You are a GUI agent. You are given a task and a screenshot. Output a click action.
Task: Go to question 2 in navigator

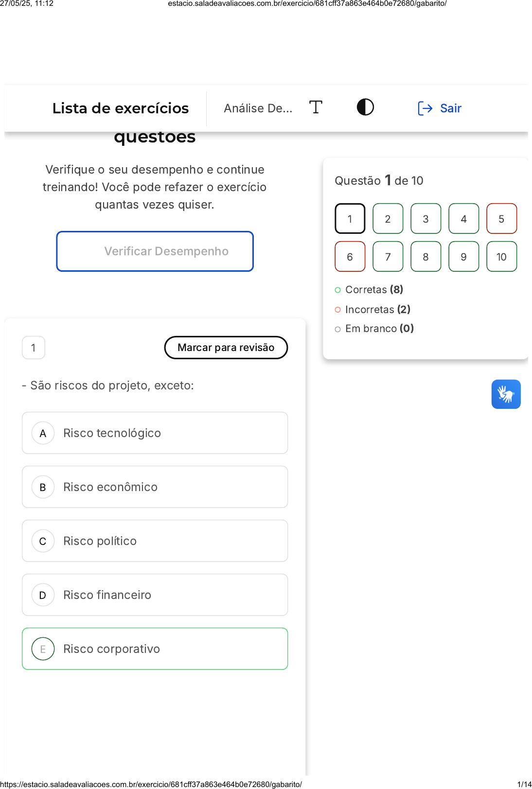coord(388,218)
